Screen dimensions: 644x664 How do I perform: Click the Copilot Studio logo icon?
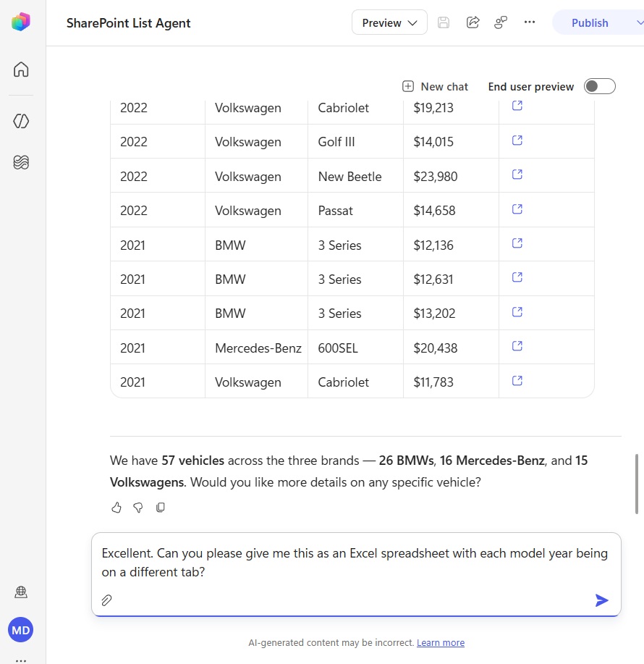21,22
